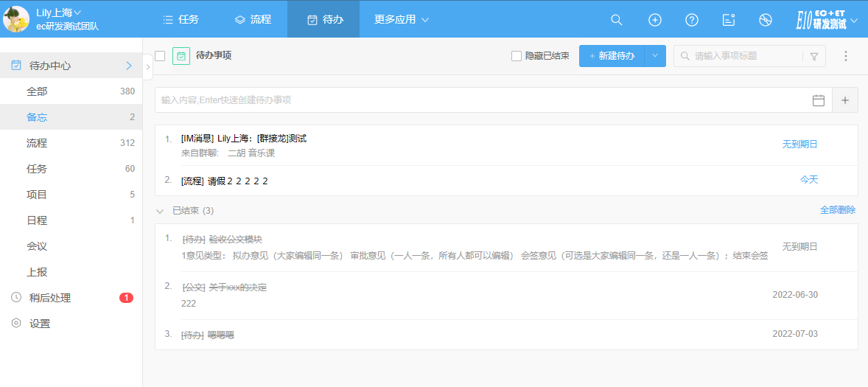Expand the 更多应用 dropdown menu
Viewport: 868px width, 387px height.
(401, 19)
